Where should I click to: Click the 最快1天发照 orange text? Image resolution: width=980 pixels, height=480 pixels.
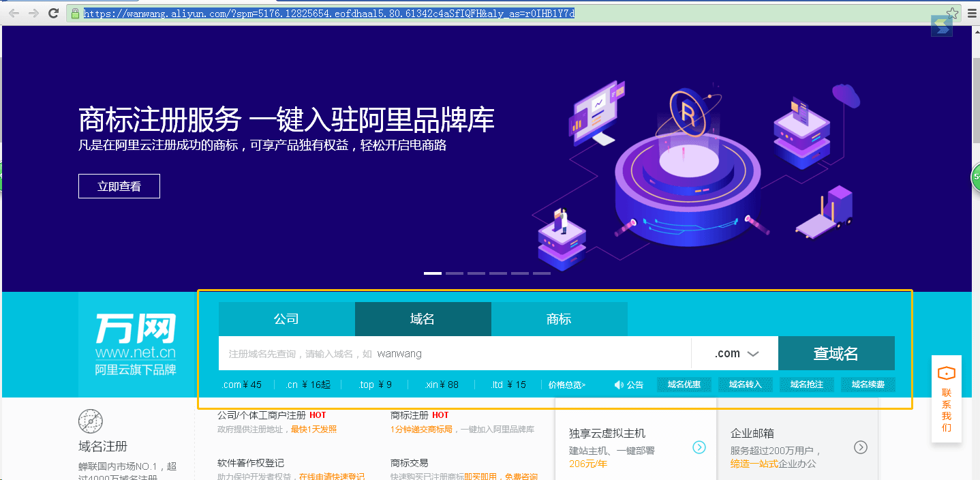[x=313, y=430]
